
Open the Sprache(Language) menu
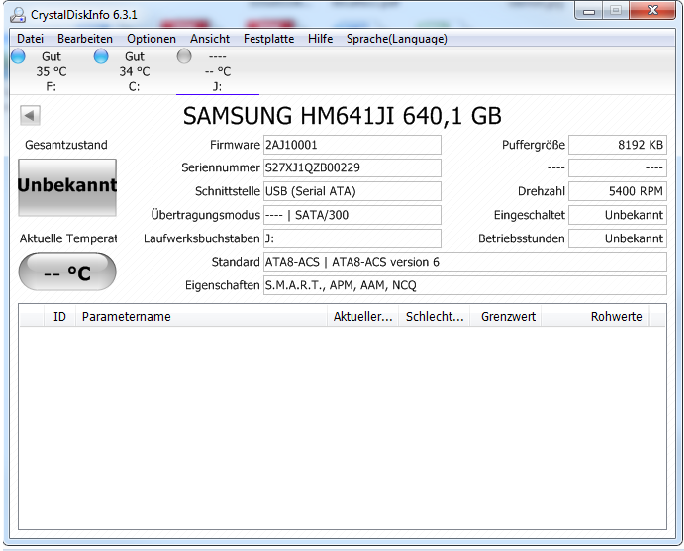point(397,39)
